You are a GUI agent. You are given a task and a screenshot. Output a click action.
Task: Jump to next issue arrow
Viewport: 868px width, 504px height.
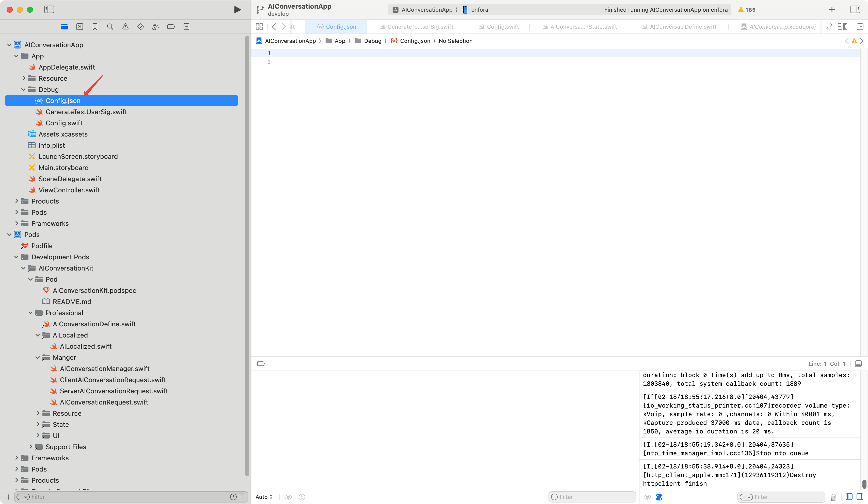click(862, 41)
